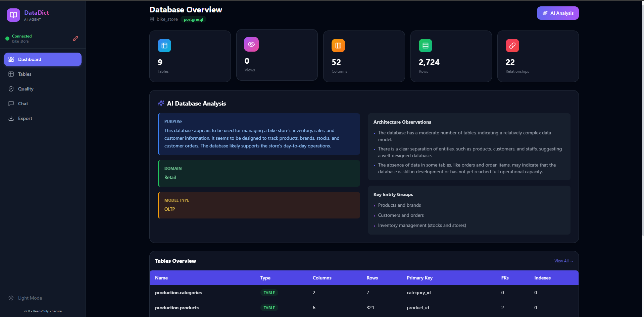Click the PURPOSE analysis panel

pos(259,134)
